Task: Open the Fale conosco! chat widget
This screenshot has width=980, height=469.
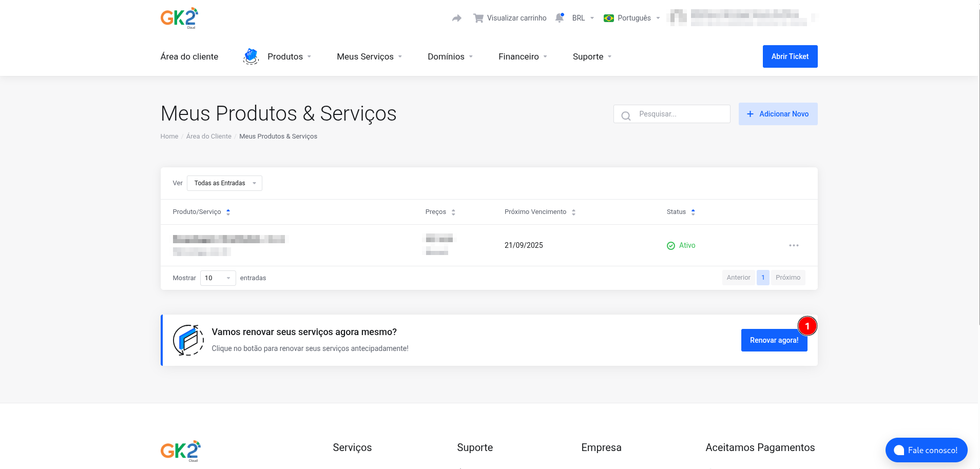Action: tap(926, 450)
